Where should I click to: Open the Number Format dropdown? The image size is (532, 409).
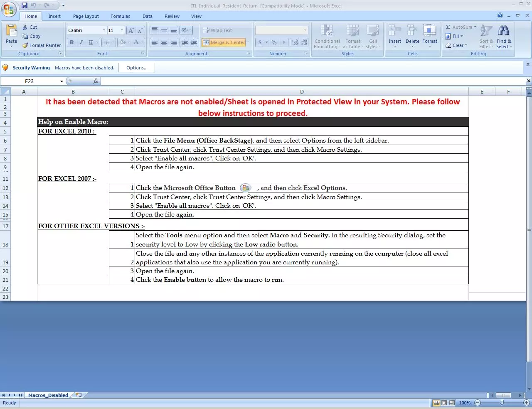305,30
